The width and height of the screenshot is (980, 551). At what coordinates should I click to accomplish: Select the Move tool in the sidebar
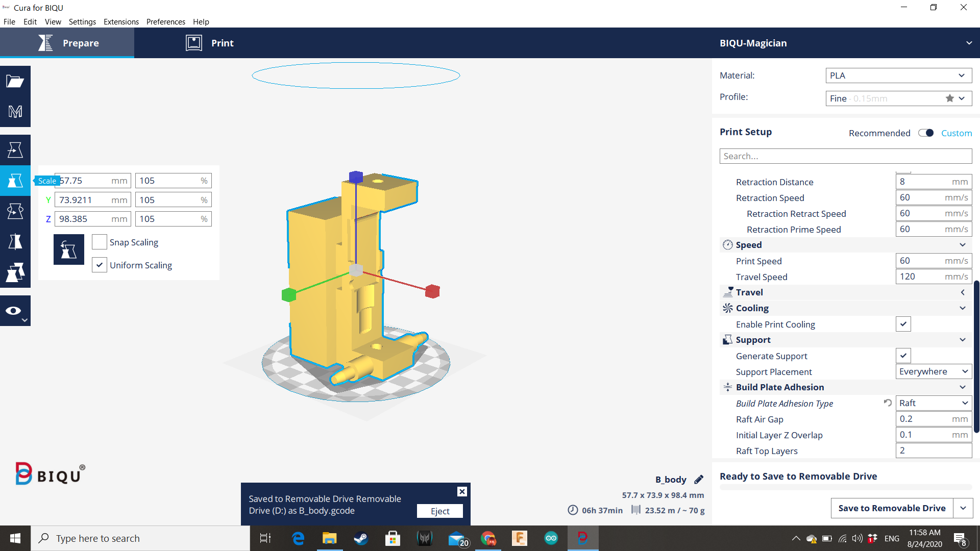15,150
